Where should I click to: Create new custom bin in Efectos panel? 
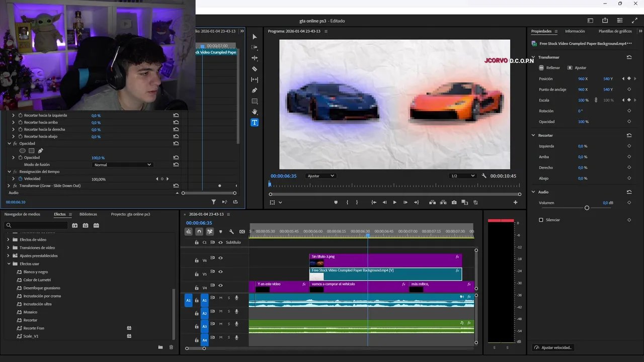[160, 347]
